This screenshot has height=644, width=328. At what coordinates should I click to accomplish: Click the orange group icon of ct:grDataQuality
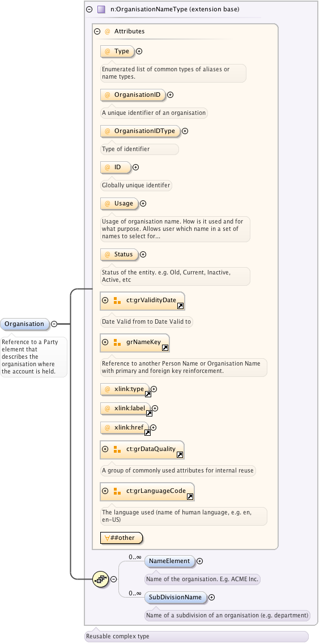(x=117, y=449)
